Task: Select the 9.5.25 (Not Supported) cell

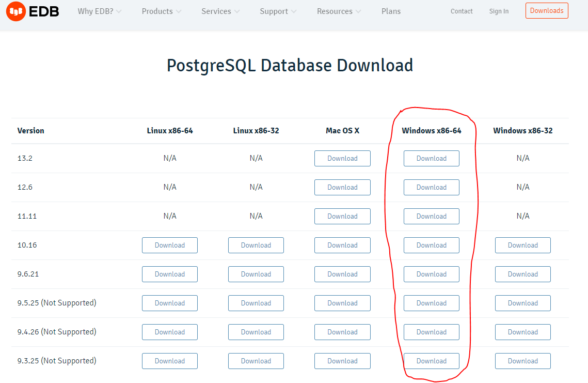Action: click(57, 303)
